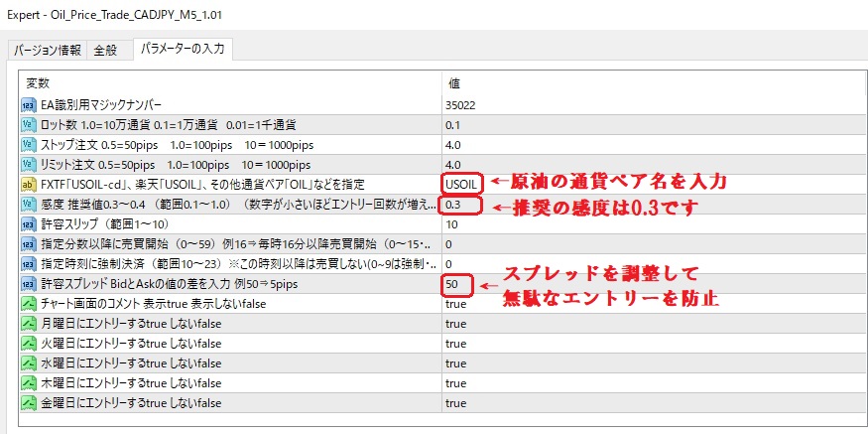Screen dimensions: 868x434
Task: Click the ab string icon on FXTF row
Action: tap(28, 185)
